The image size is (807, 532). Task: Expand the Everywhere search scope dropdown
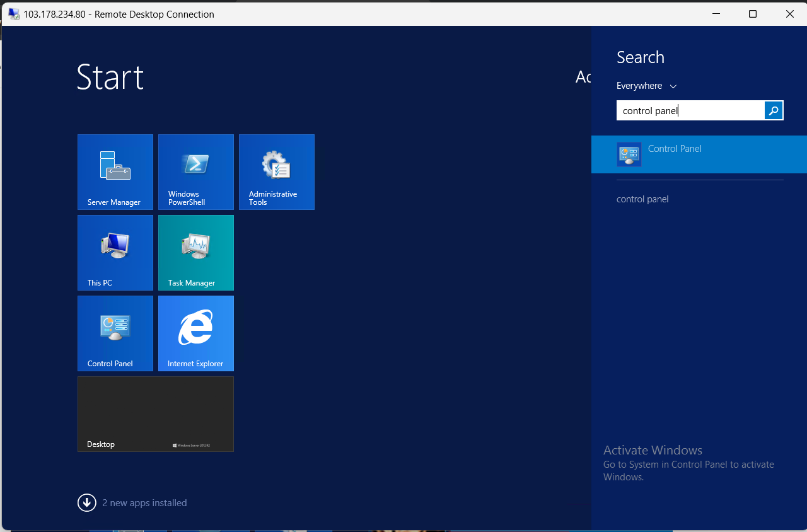646,86
